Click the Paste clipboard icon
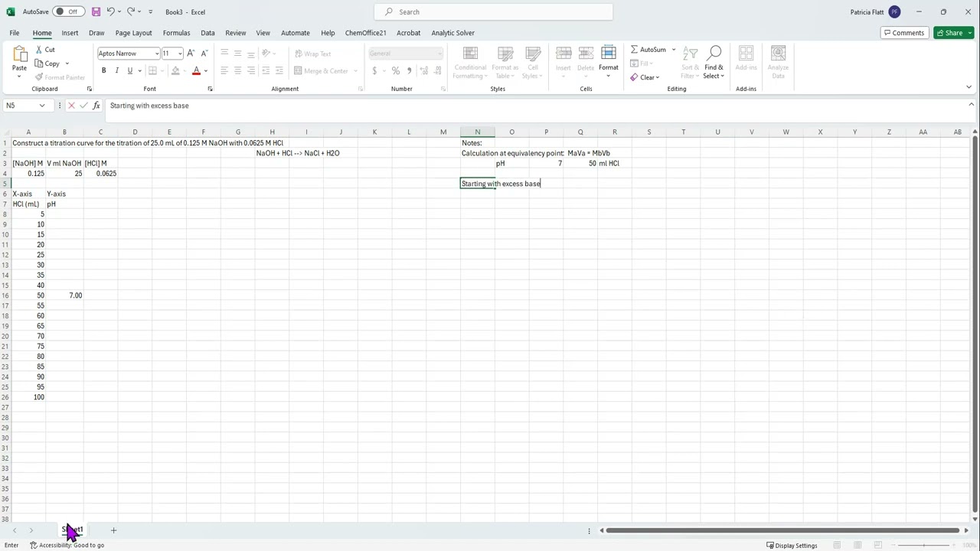The image size is (980, 551). tap(19, 54)
